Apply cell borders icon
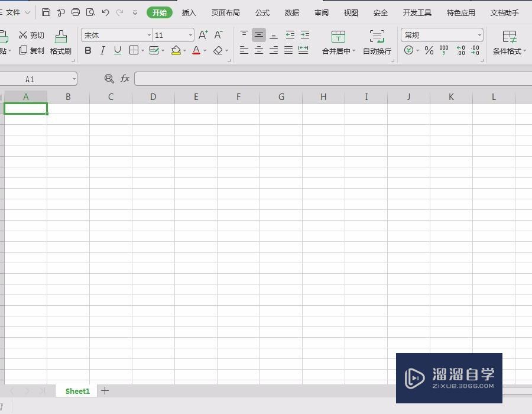The height and width of the screenshot is (414, 532). [134, 50]
